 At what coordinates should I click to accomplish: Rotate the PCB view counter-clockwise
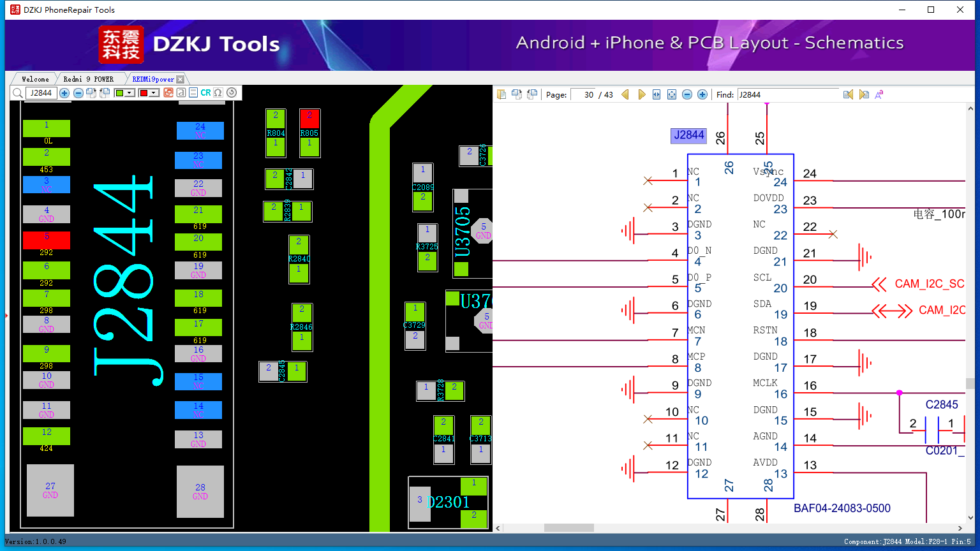(105, 93)
